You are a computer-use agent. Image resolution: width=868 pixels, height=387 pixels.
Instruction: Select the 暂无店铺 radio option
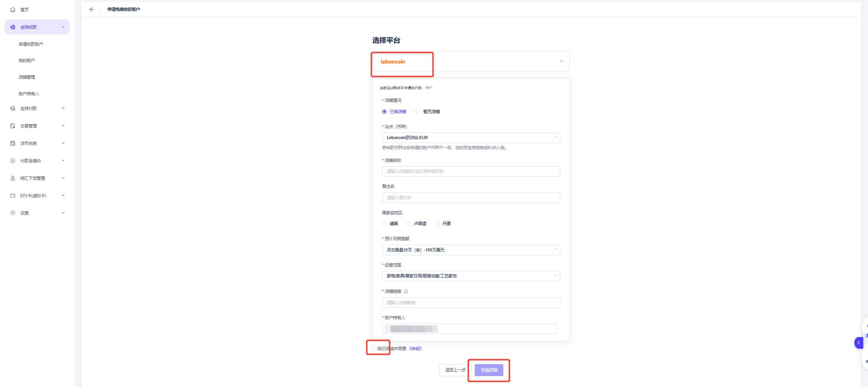click(x=417, y=112)
